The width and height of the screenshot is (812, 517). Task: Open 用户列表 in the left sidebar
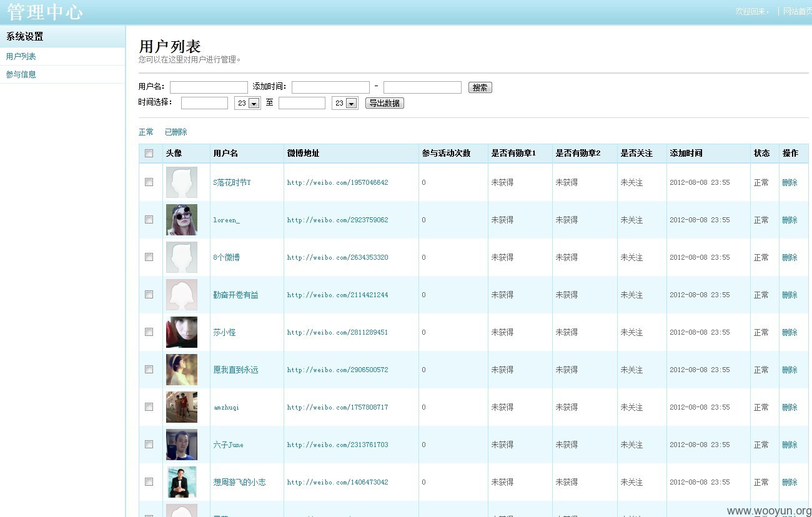click(21, 56)
